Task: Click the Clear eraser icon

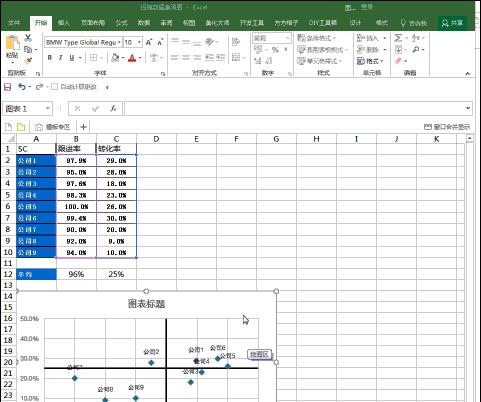Action: 398,61
